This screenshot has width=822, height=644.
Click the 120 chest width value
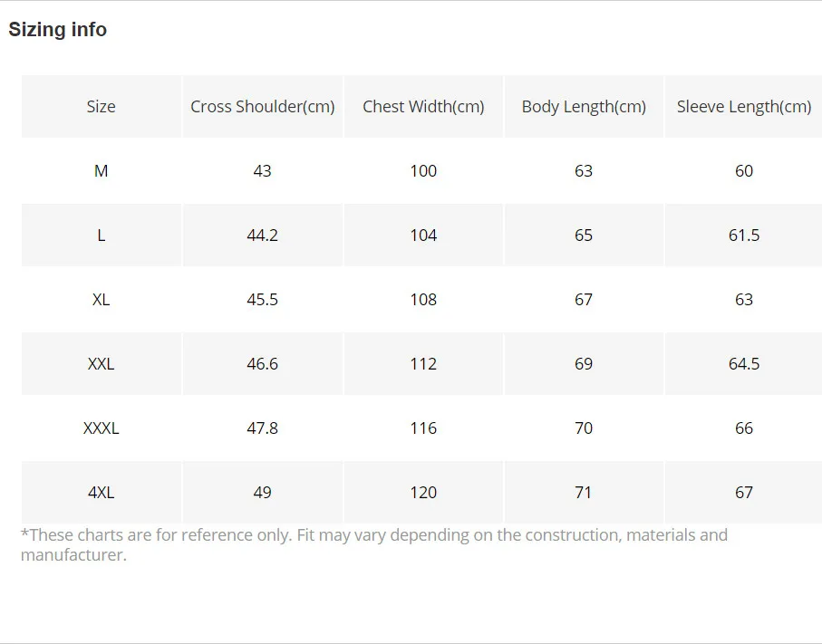pos(423,493)
